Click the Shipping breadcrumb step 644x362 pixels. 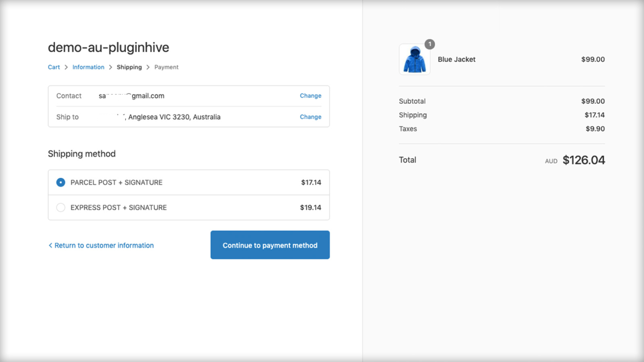(x=129, y=67)
